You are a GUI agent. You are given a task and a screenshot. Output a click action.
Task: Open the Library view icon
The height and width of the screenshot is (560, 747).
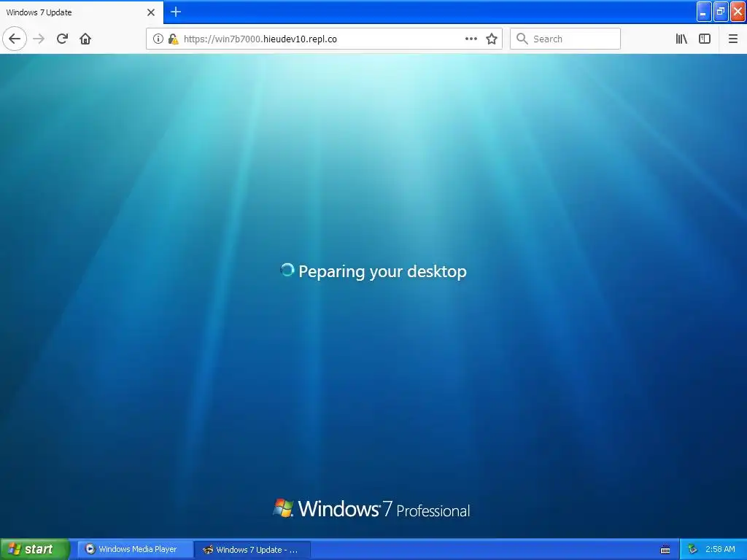(681, 39)
